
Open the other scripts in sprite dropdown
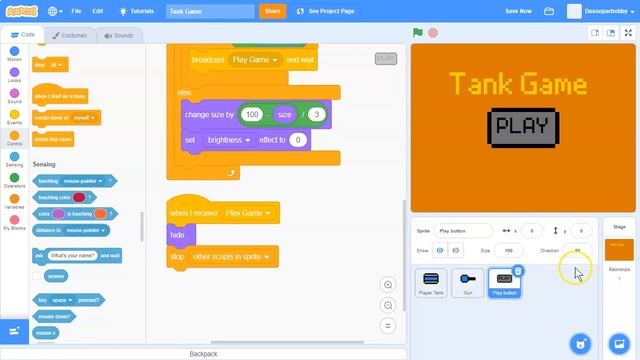pos(231,257)
